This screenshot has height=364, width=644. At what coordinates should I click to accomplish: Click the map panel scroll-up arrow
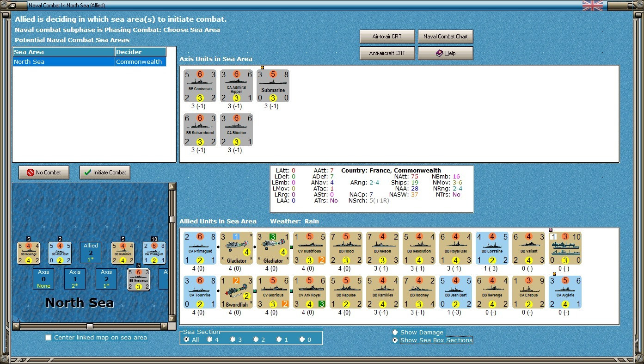[x=172, y=186]
